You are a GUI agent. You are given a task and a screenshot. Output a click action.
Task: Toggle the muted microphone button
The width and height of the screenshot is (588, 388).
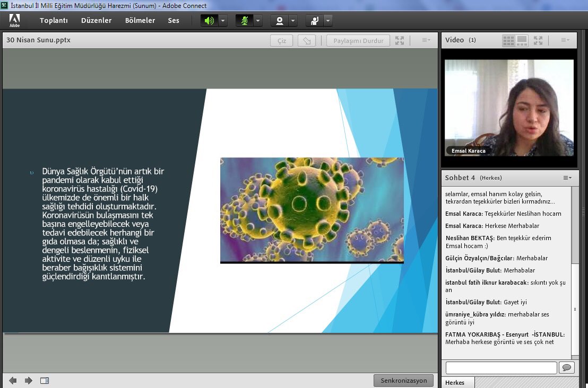244,21
